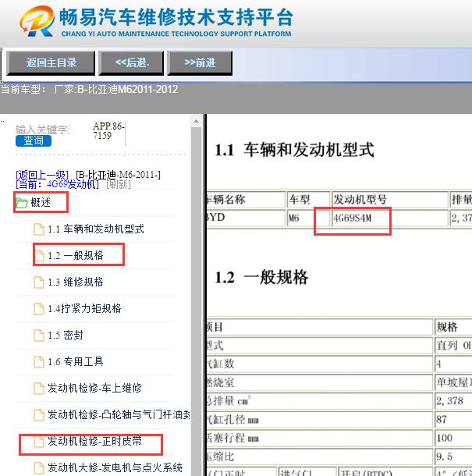Click the 2,378 displacement value
Image resolution: width=472 pixels, height=476 pixels.
[450, 401]
